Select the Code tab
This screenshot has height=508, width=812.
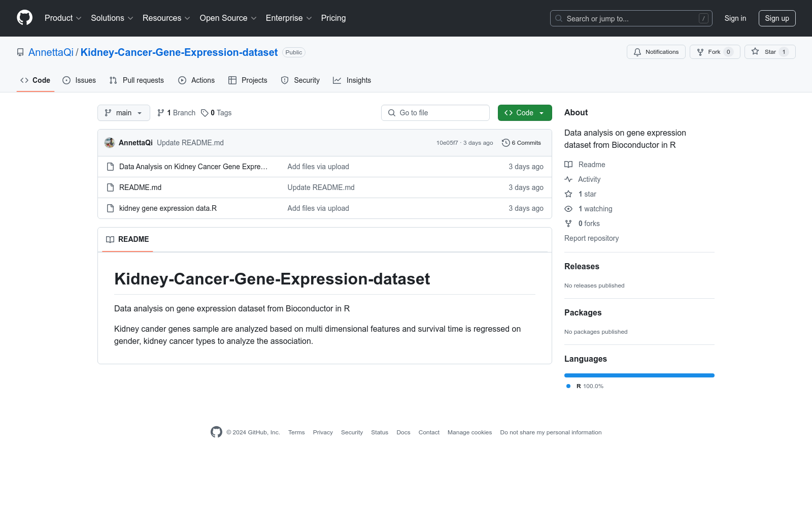point(36,80)
